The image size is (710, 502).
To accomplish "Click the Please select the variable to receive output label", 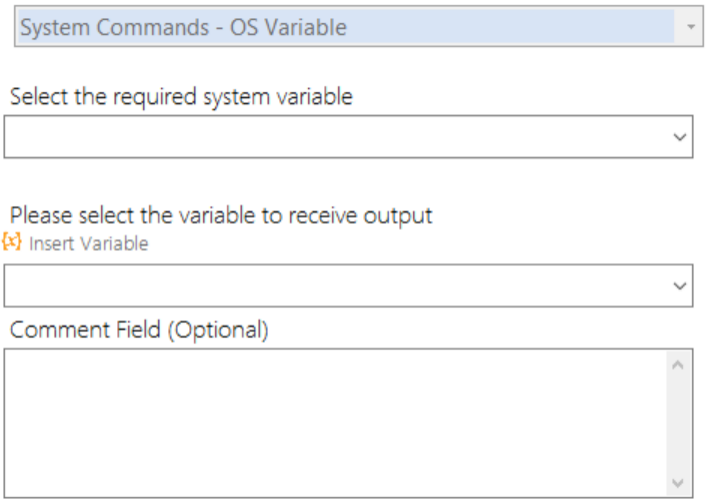I will tap(221, 215).
